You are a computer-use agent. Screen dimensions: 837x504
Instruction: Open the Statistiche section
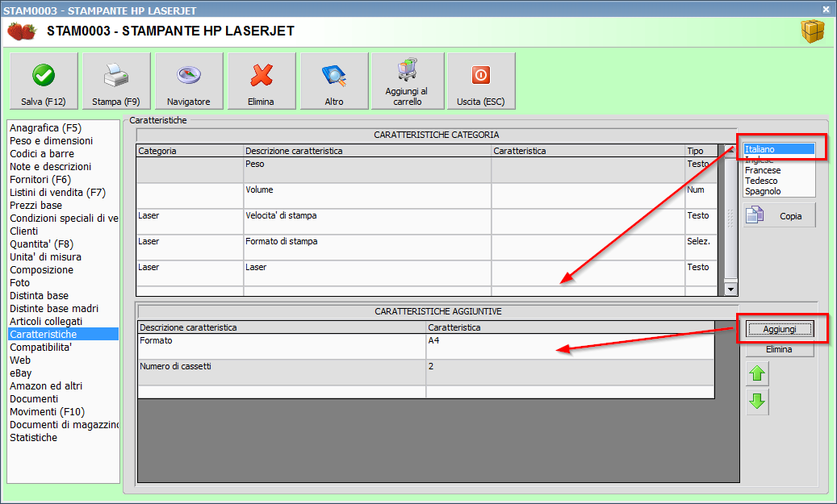point(63,437)
